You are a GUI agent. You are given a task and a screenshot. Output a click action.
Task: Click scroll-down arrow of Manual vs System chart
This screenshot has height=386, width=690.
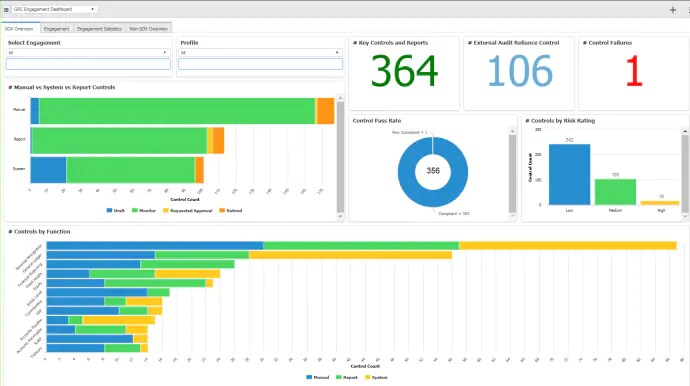pyautogui.click(x=340, y=216)
